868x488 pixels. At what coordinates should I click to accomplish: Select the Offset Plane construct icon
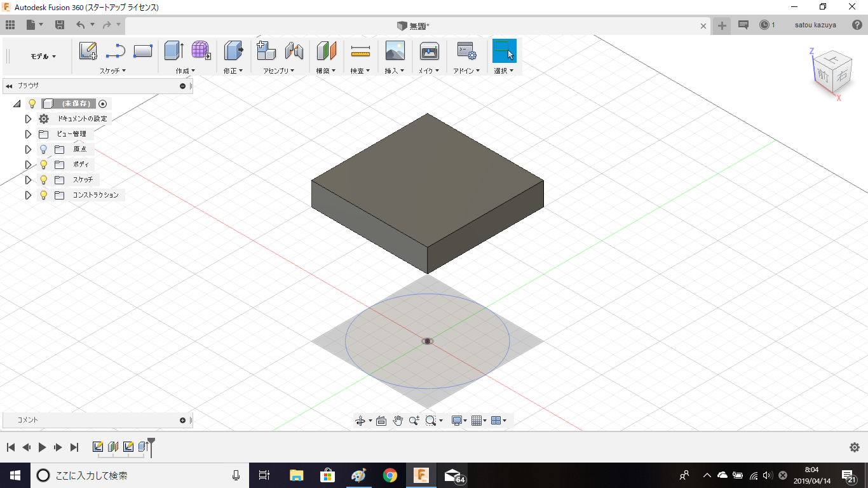click(x=326, y=50)
